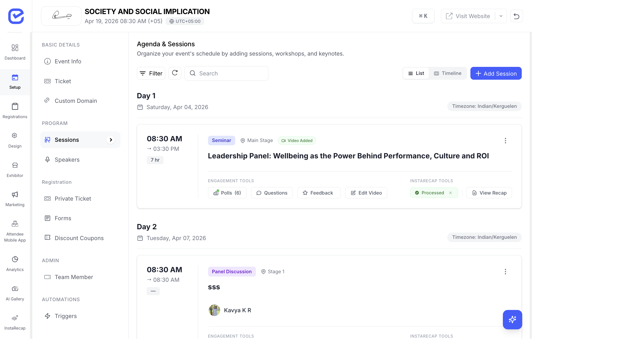This screenshot has height=362, width=644.
Task: Click the app logo in the sidebar
Action: (x=16, y=16)
